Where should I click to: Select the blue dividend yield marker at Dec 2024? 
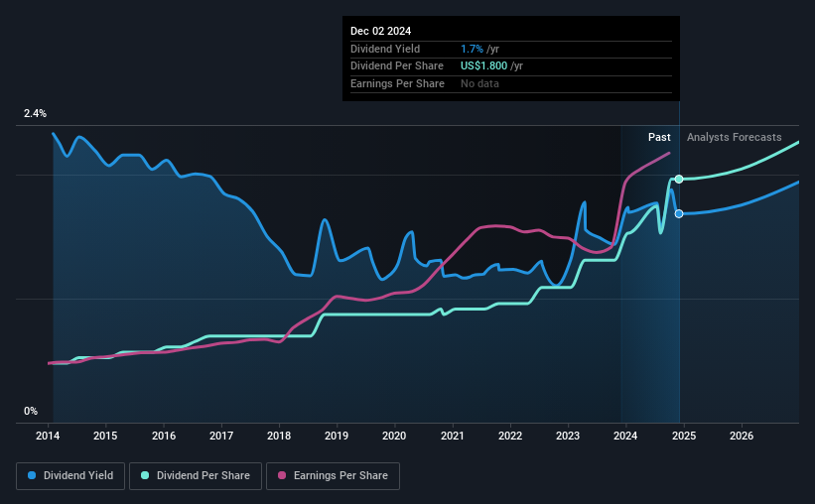679,213
